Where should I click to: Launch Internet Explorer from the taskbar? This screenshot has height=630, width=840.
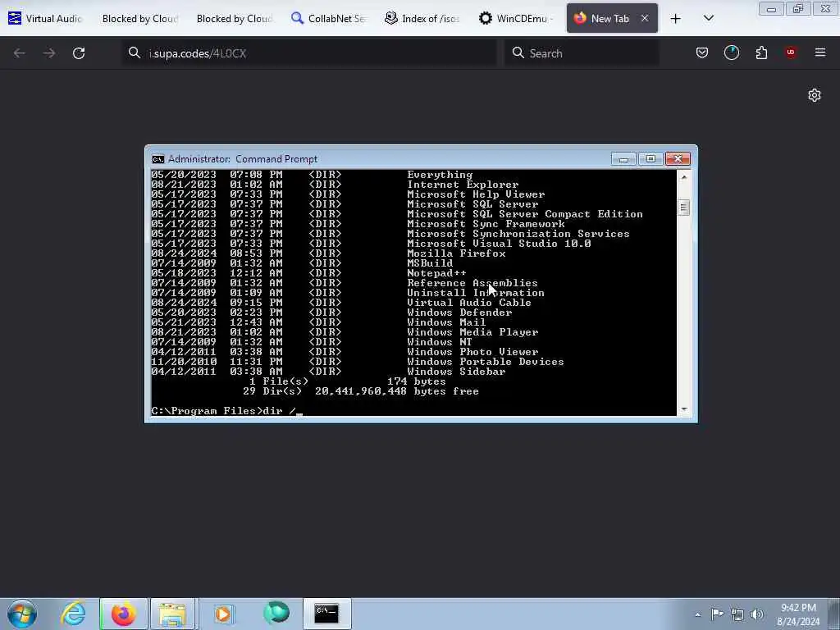coord(73,614)
